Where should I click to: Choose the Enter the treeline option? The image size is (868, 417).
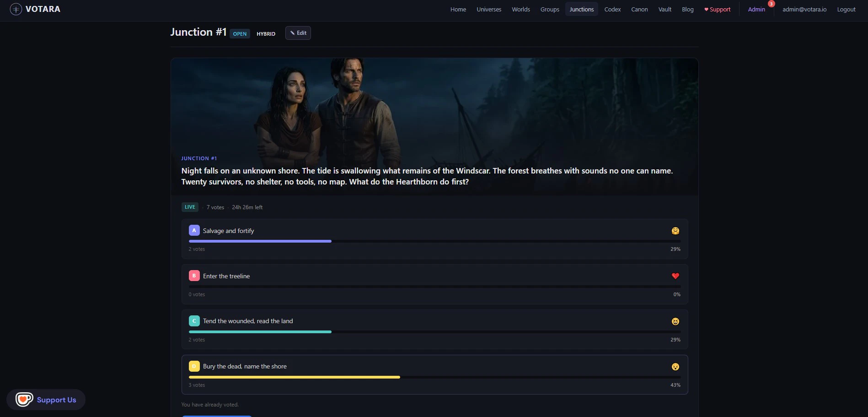(435, 284)
